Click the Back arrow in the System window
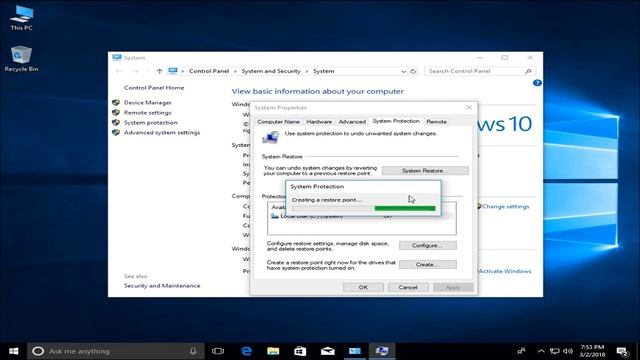The height and width of the screenshot is (360, 640). pos(119,71)
